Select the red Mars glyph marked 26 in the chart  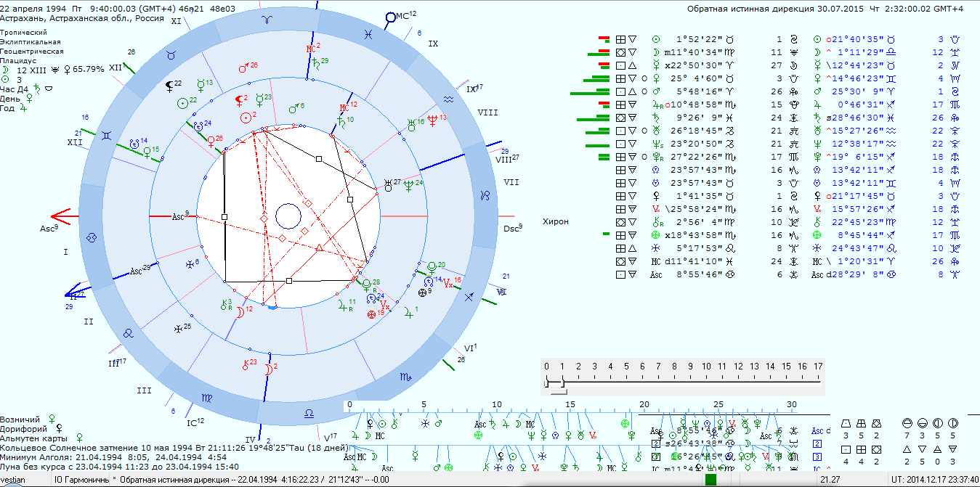[x=244, y=68]
